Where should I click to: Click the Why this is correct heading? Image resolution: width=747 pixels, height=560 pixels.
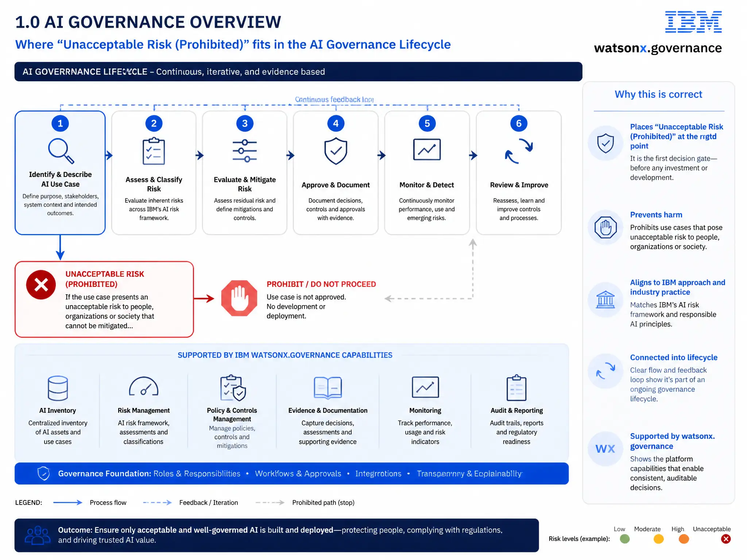(658, 94)
